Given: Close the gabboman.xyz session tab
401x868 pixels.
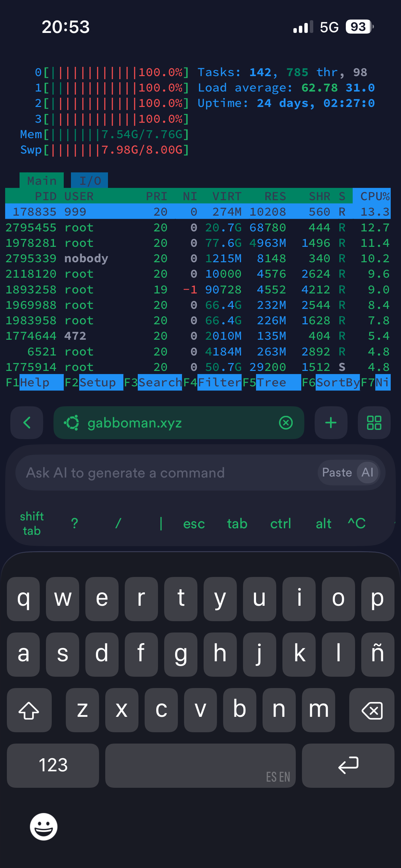Looking at the screenshot, I should [x=286, y=423].
